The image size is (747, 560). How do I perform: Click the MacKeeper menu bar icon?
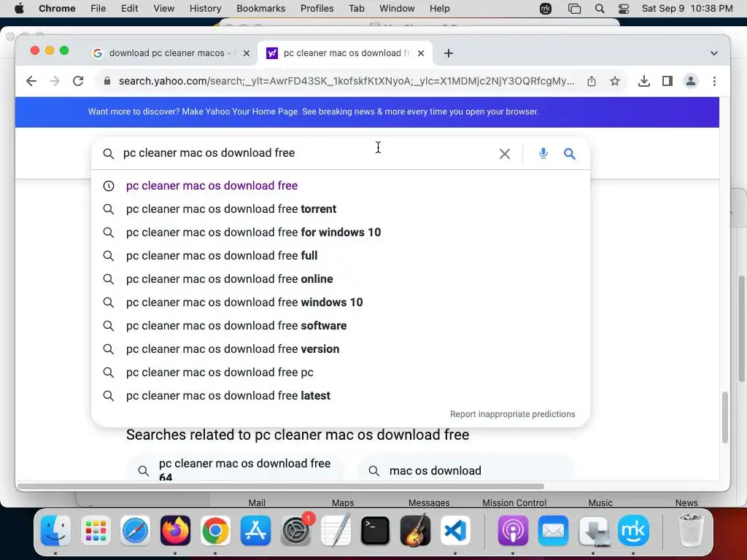[x=546, y=9]
